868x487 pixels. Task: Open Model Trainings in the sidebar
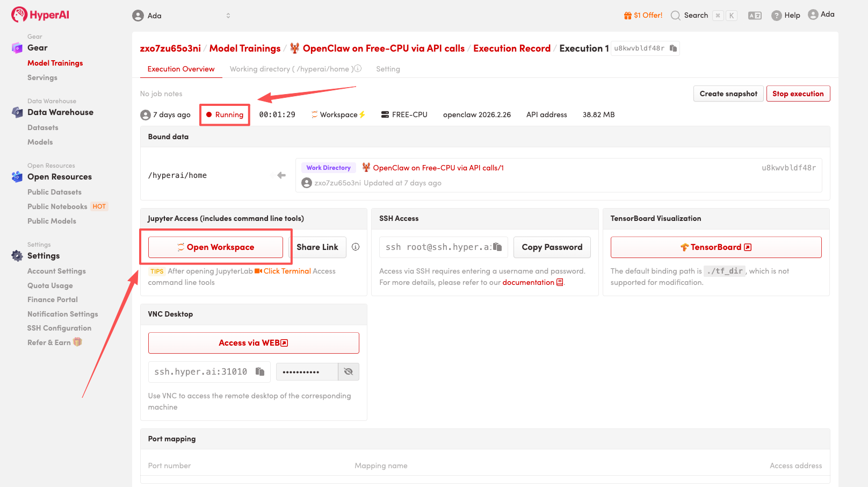click(55, 63)
